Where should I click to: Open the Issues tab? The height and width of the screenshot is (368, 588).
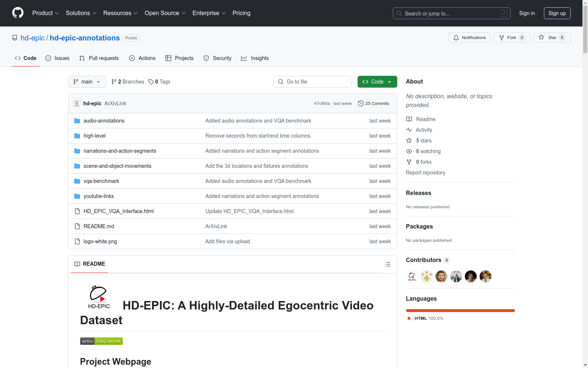57,58
